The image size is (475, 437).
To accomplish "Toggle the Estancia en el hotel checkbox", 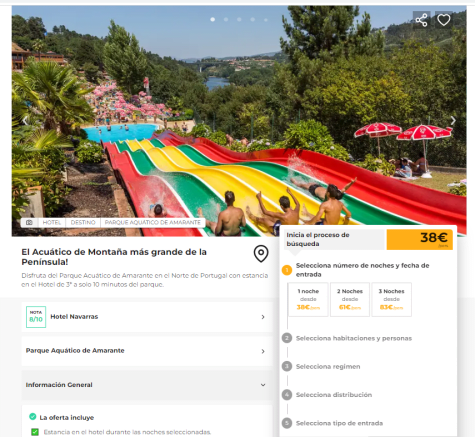I will pos(35,432).
